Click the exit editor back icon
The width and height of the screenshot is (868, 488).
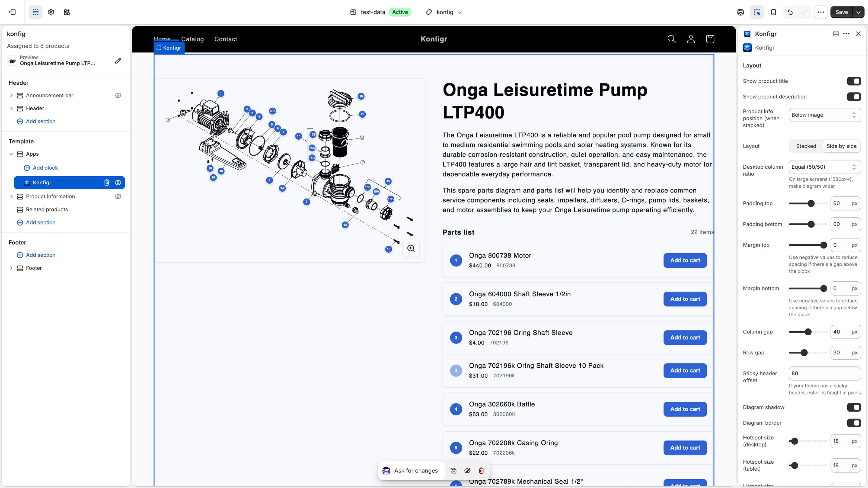coord(12,12)
